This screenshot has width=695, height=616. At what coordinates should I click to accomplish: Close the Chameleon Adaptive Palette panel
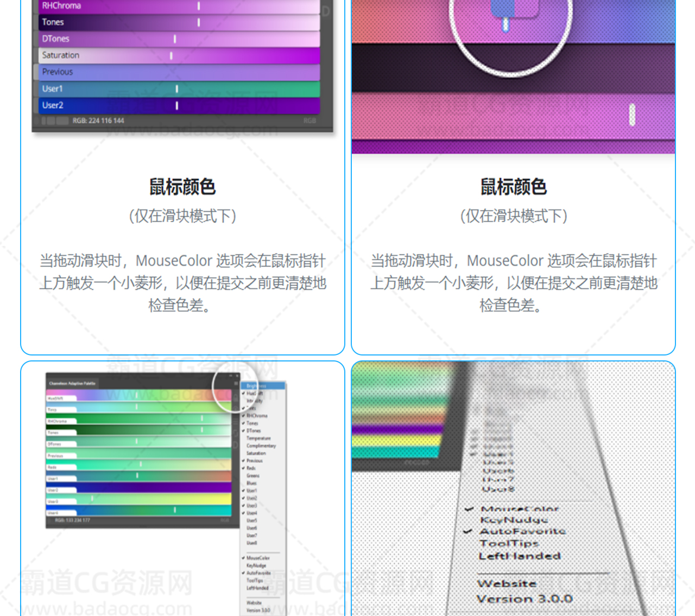click(237, 376)
